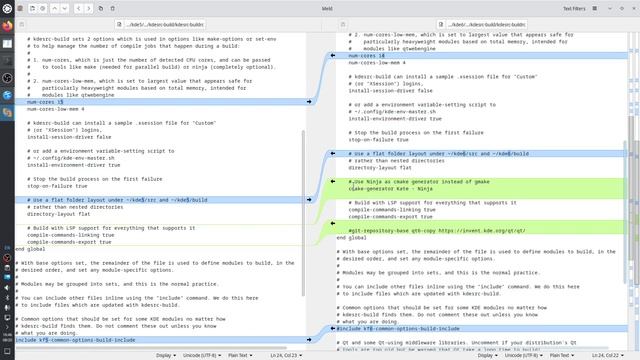Image resolution: width=640 pixels, height=360 pixels.
Task: Click the Meld icon in the dock
Action: click(x=7, y=112)
